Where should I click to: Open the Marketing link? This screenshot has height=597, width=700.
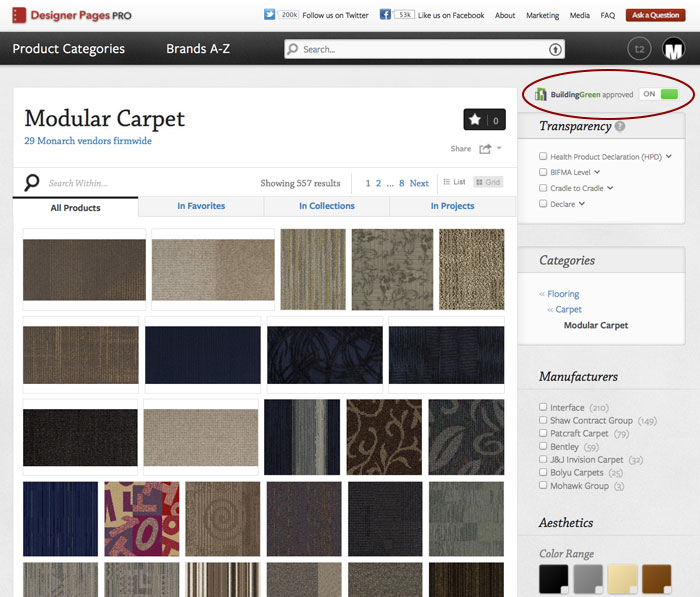[542, 15]
